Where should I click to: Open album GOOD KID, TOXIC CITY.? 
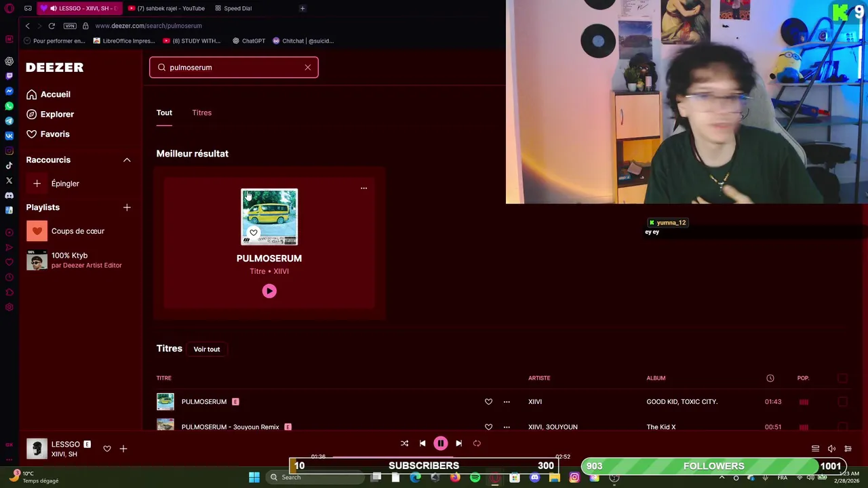pos(682,402)
